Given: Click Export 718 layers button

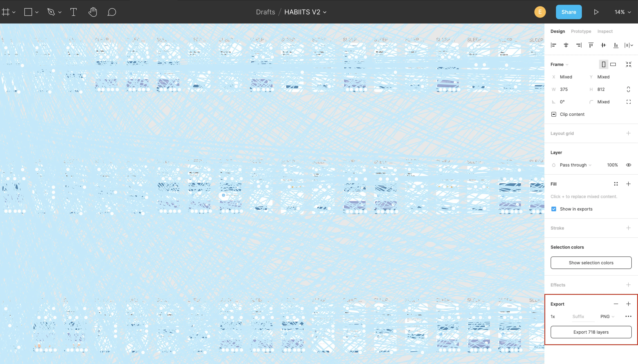Looking at the screenshot, I should click(x=591, y=332).
